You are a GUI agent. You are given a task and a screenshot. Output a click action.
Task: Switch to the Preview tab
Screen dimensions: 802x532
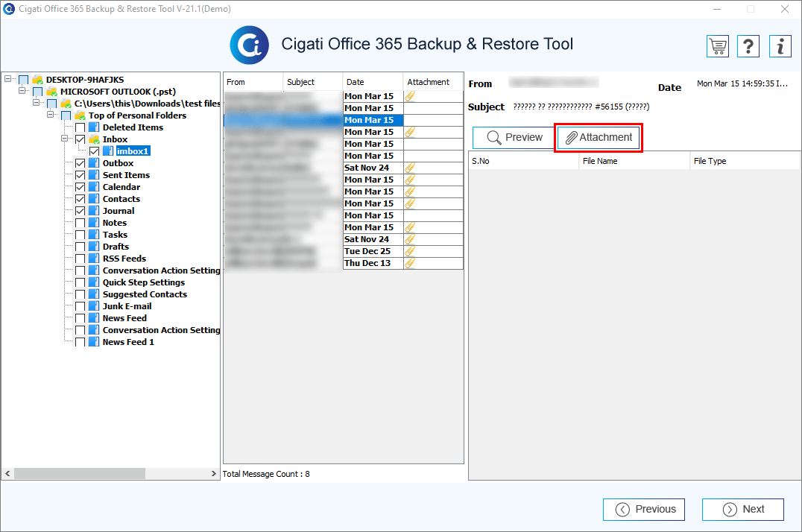point(514,138)
